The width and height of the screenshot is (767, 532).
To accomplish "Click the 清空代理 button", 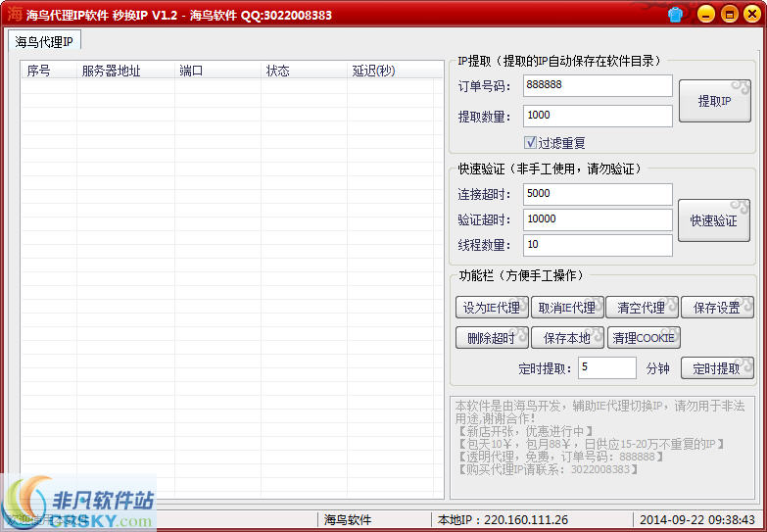I will pyautogui.click(x=642, y=308).
